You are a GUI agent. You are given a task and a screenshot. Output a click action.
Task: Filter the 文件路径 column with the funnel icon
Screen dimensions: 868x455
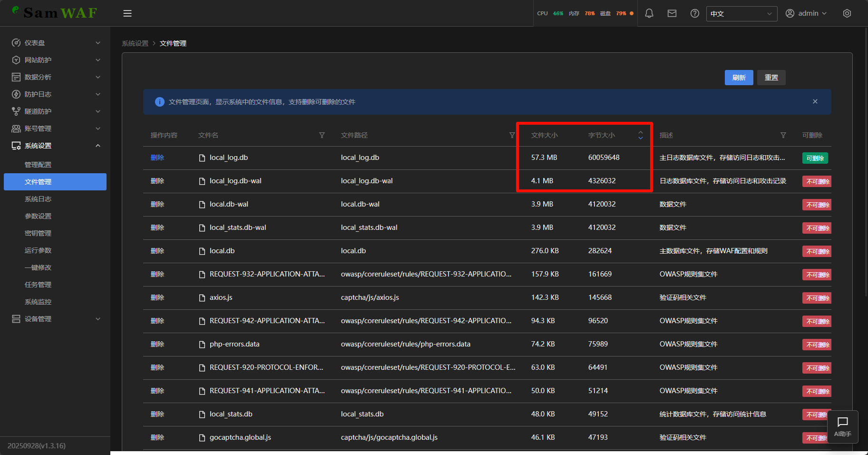[x=512, y=135]
